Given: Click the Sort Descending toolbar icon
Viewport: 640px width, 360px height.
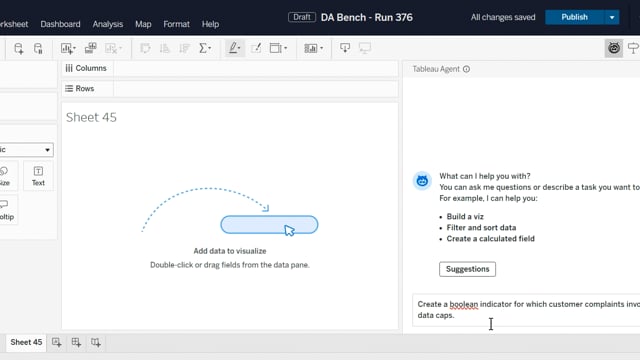Looking at the screenshot, I should click(x=184, y=48).
